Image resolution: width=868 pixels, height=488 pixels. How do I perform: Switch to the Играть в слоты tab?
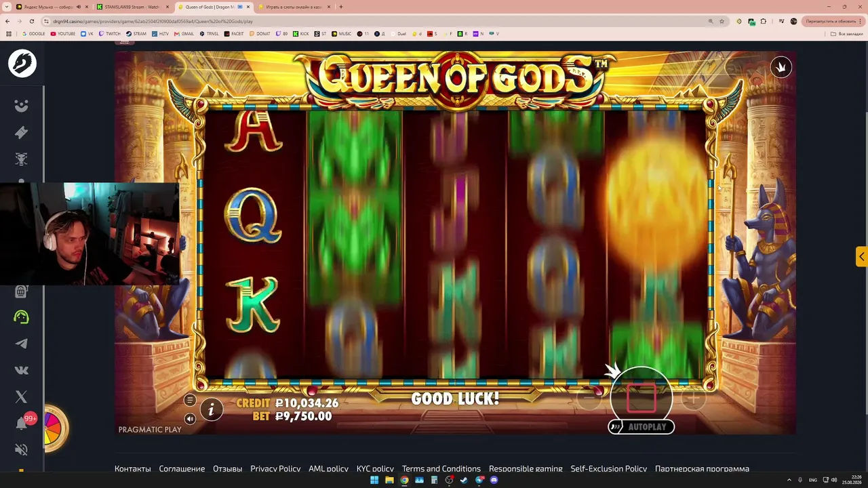click(x=293, y=7)
